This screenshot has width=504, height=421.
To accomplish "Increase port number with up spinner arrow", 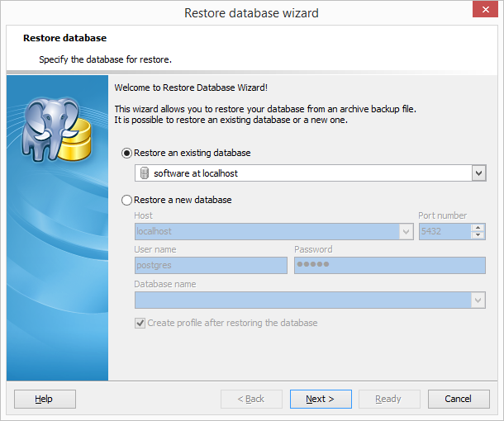I will tap(478, 228).
